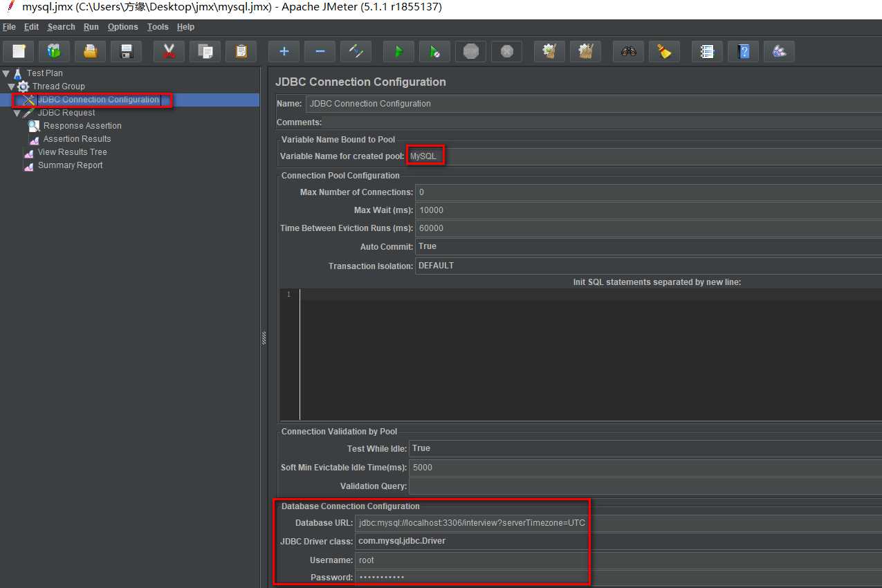The image size is (882, 588).
Task: Click the Max Number of Connections field
Action: (x=648, y=192)
